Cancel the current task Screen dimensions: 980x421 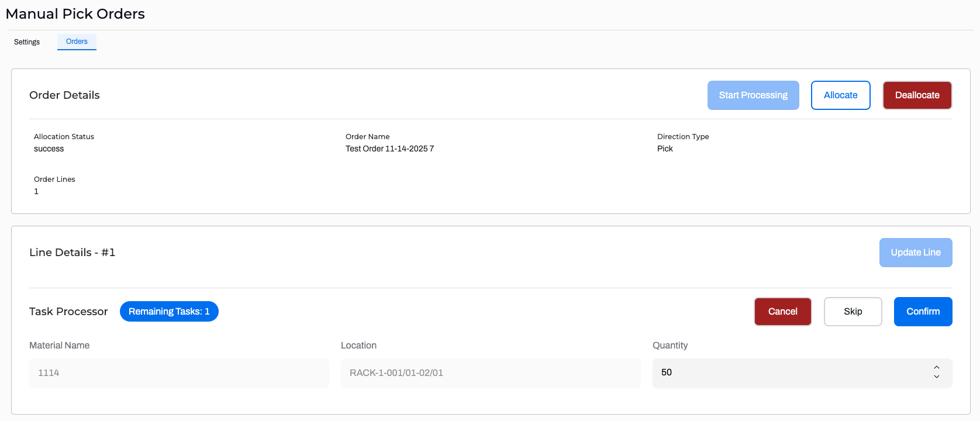783,312
